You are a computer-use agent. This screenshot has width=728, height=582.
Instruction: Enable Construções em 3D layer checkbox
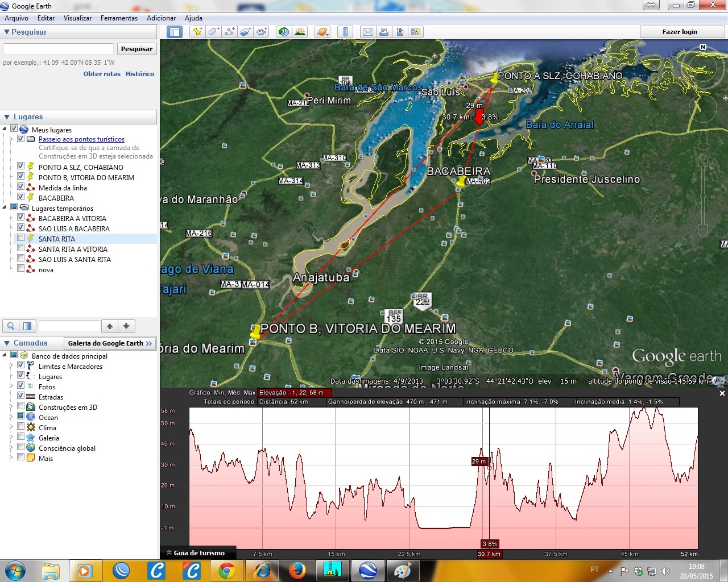point(21,406)
